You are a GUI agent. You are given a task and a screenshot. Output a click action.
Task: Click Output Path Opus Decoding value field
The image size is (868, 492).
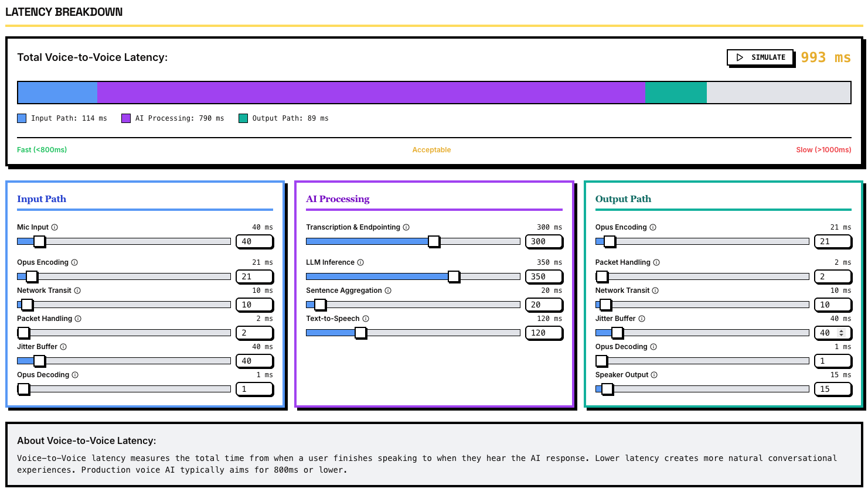coord(833,361)
